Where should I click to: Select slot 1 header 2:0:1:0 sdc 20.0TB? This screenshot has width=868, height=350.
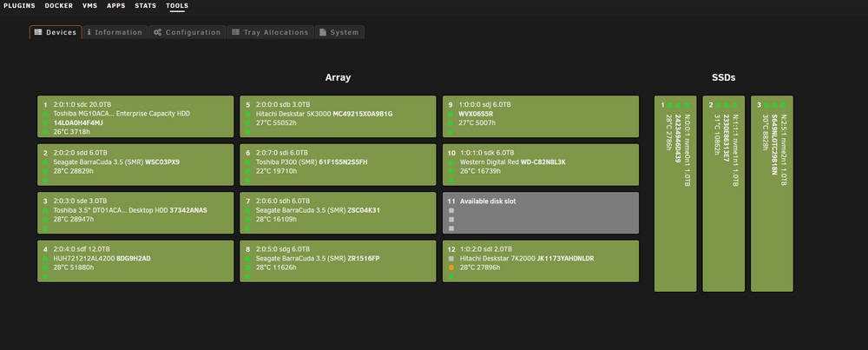pos(82,104)
